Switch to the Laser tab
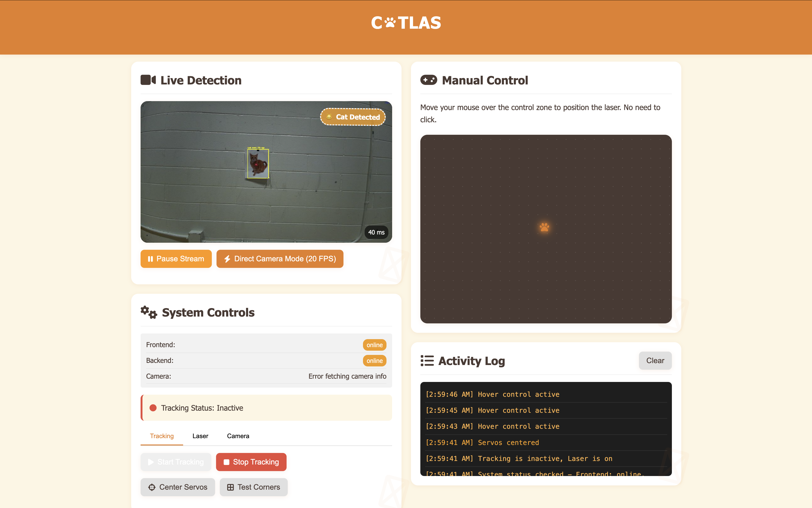This screenshot has width=812, height=508. pos(200,436)
